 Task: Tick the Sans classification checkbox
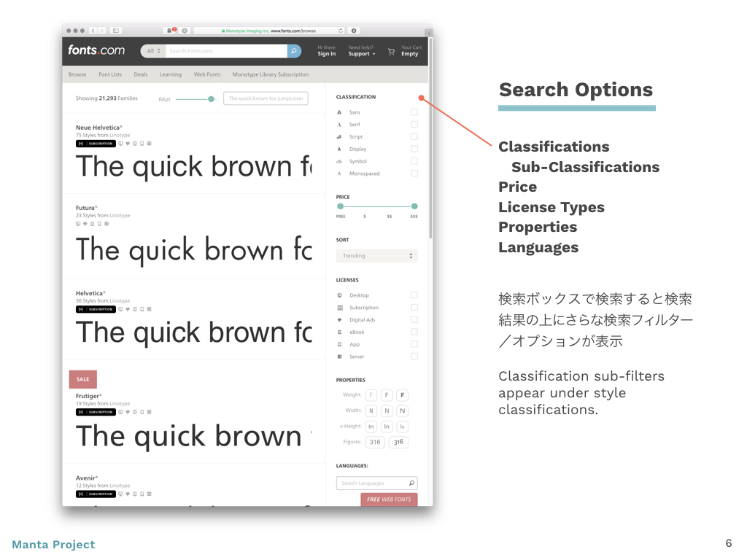click(414, 112)
